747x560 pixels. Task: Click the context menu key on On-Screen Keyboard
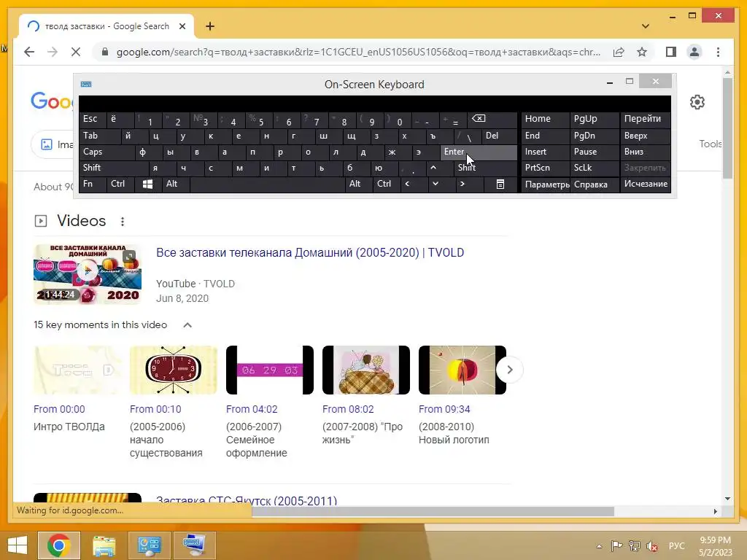coord(500,184)
